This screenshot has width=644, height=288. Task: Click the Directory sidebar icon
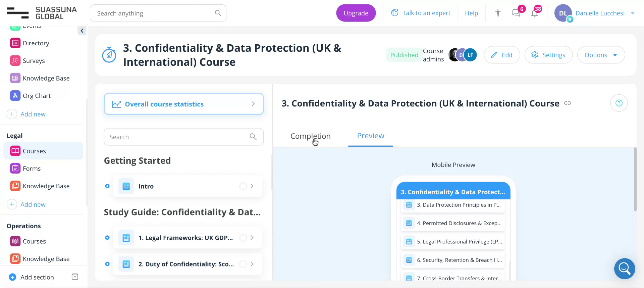[x=15, y=43]
